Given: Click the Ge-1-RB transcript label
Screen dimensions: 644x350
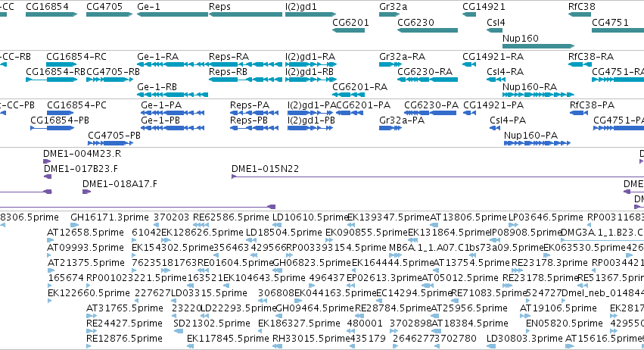Looking at the screenshot, I should pos(157,87).
